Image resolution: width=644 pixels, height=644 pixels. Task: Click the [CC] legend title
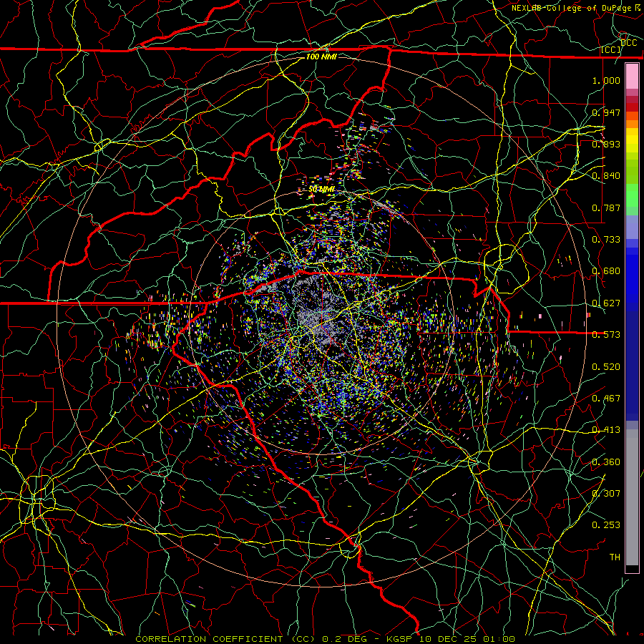[611, 49]
